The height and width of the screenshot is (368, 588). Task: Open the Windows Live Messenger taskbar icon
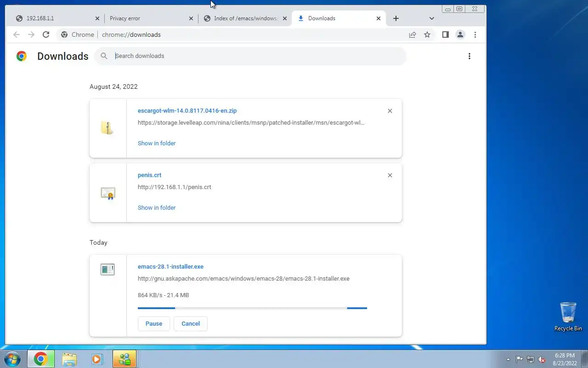click(124, 359)
